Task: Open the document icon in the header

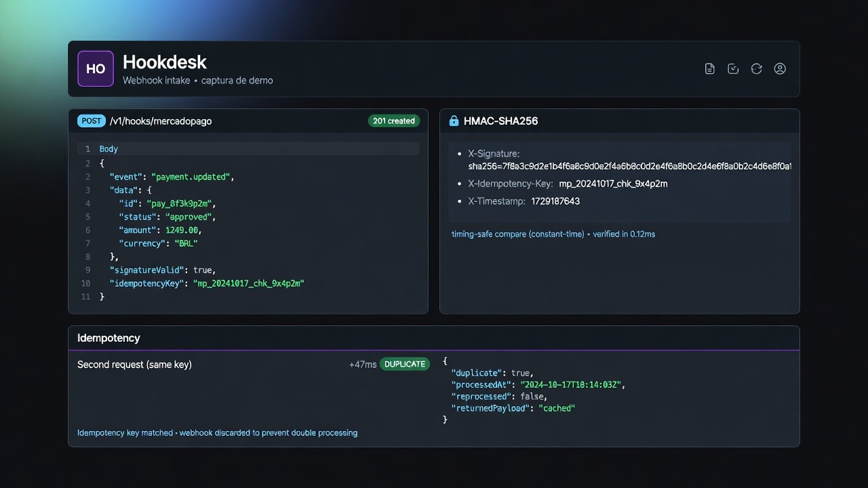Action: click(x=709, y=68)
